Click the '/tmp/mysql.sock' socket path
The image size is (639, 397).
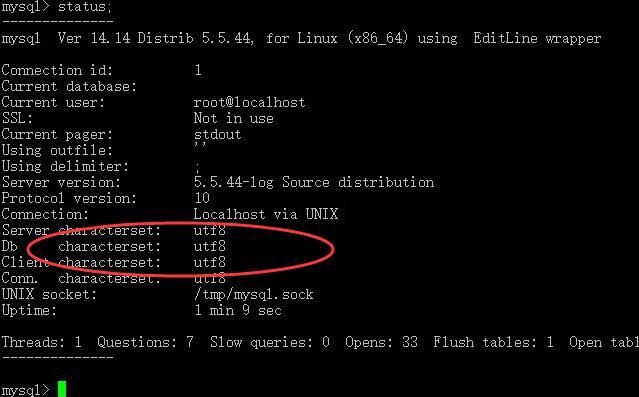pos(253,294)
